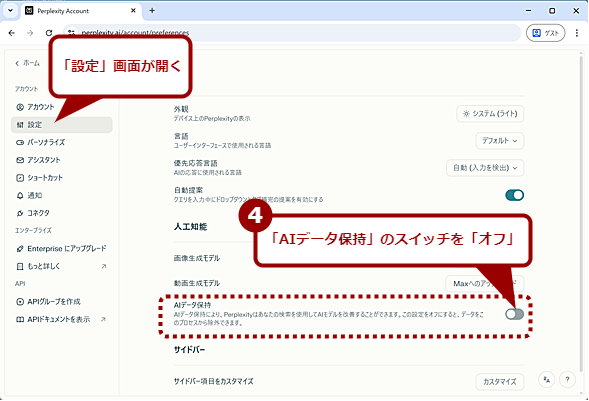Click the パーソナライズ icon

coord(20,142)
